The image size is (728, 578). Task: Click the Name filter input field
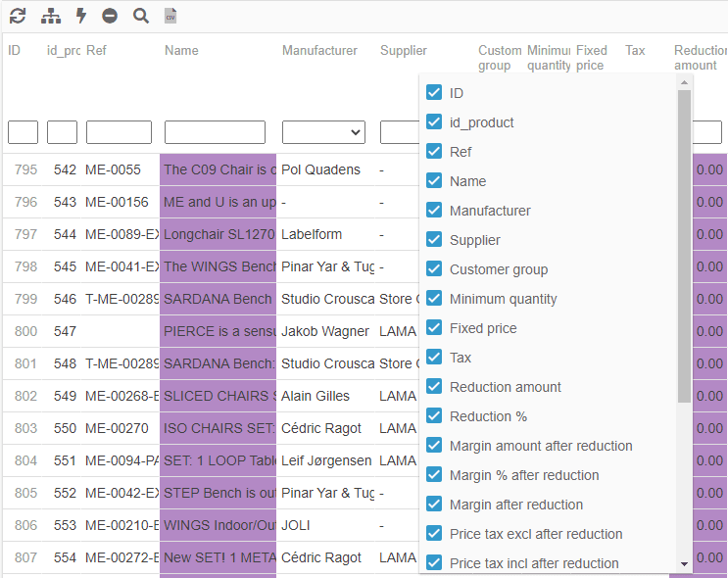point(215,132)
